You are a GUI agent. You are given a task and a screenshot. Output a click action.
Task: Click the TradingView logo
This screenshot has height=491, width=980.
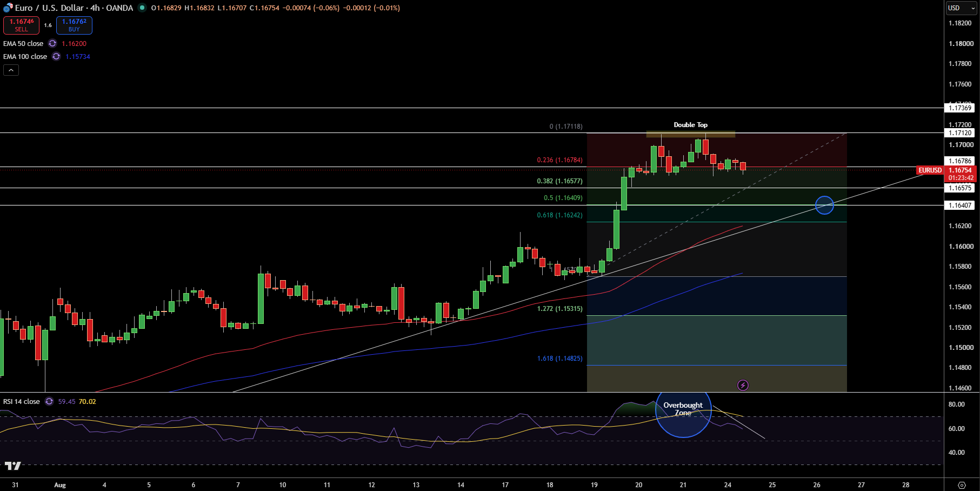click(13, 466)
